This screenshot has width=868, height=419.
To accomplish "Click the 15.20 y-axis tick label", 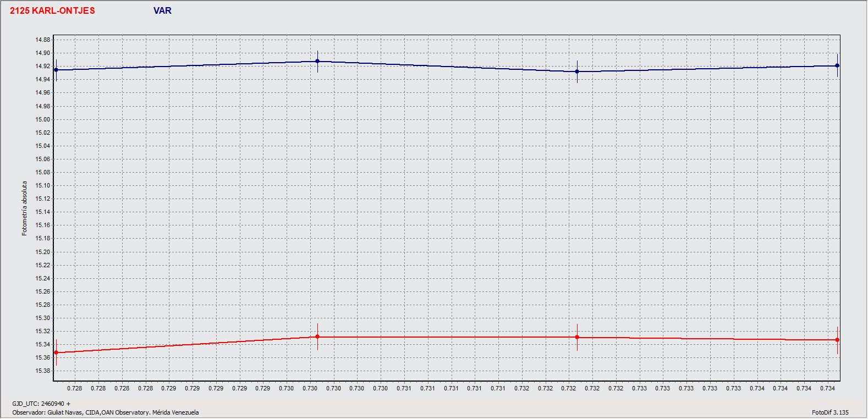I will 42,252.
